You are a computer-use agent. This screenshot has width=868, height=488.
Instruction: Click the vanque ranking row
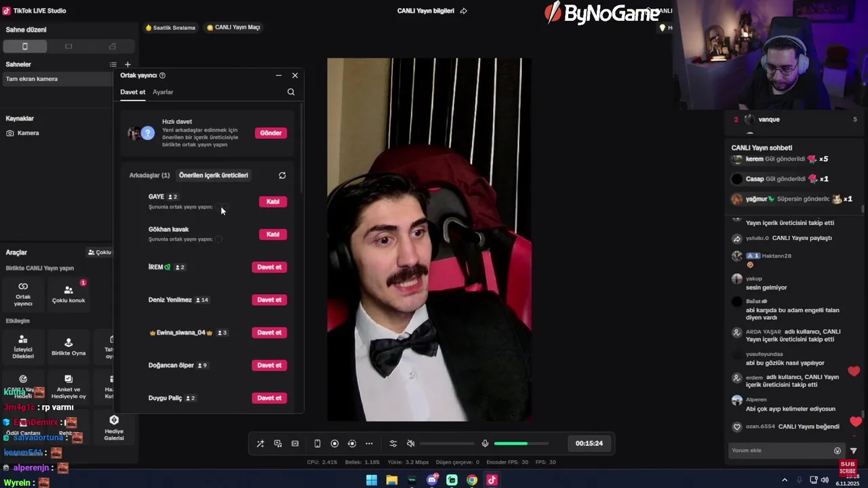[x=795, y=119]
